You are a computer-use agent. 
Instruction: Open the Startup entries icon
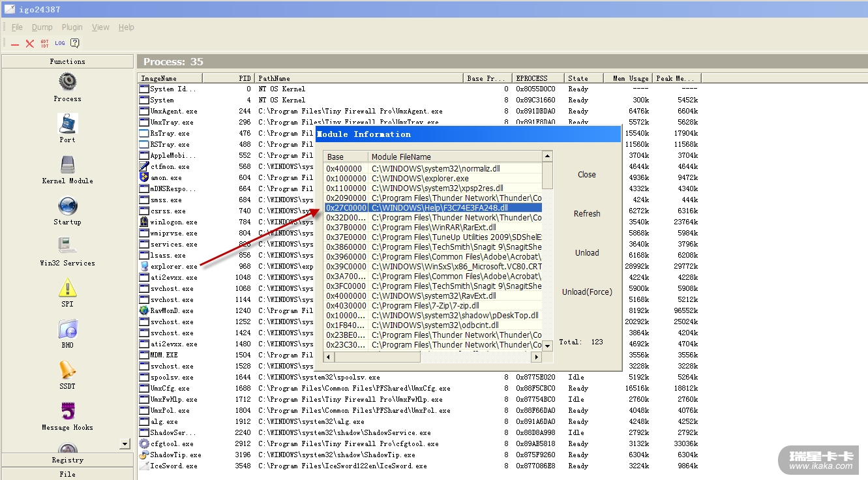pos(68,206)
